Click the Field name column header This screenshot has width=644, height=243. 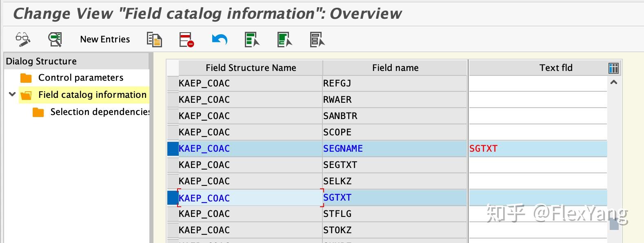tap(395, 68)
